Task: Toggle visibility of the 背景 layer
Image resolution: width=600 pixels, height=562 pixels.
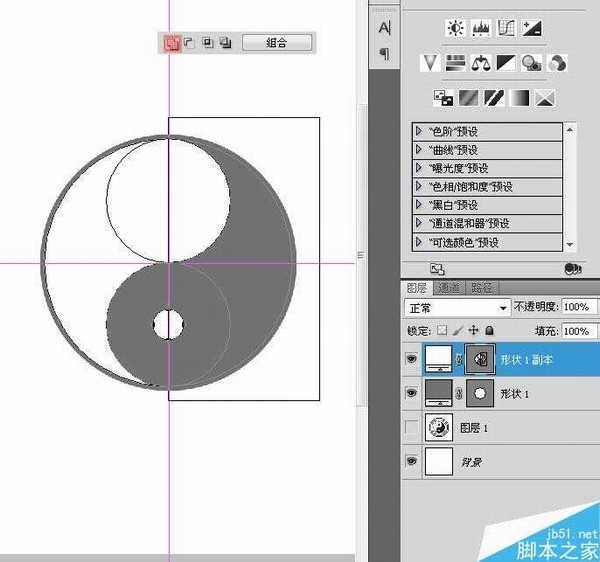Action: 411,462
